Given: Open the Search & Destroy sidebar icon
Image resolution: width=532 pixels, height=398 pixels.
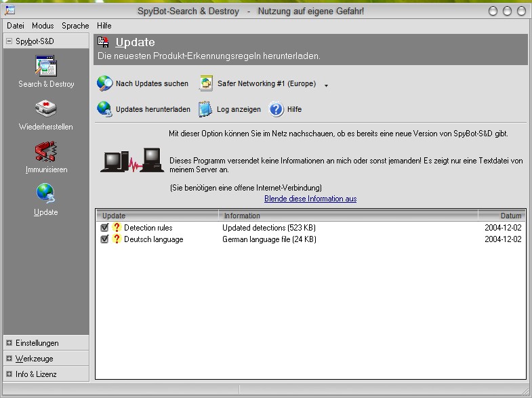Looking at the screenshot, I should tap(45, 66).
